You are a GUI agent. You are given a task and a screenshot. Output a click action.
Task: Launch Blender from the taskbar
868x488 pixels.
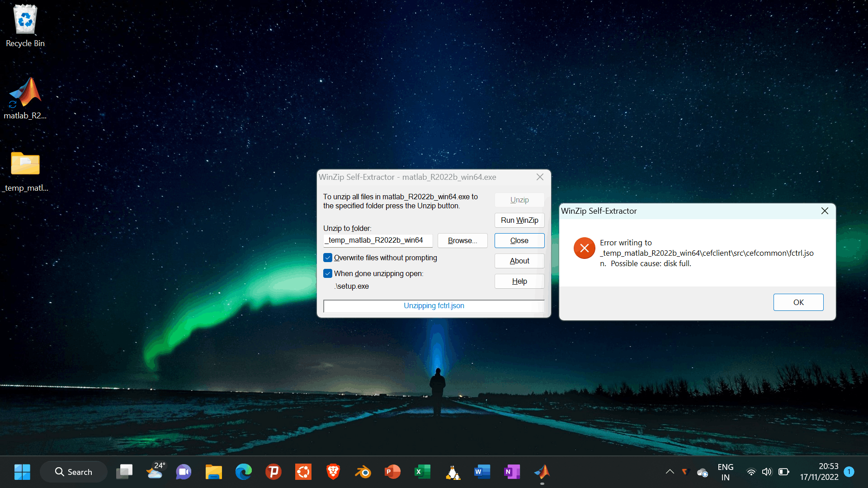pos(363,472)
